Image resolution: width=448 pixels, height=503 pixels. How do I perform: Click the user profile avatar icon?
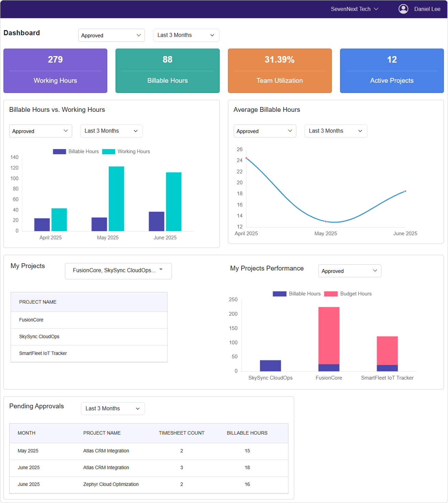[x=403, y=9]
